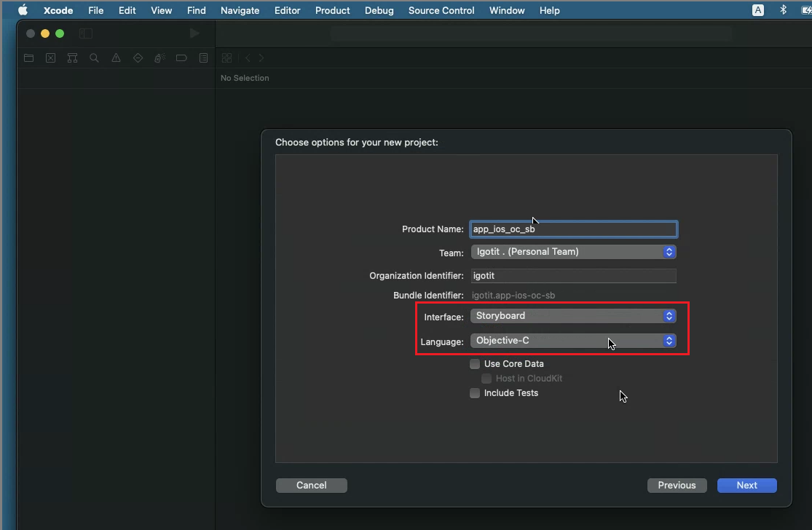Toggle the Host in CloudKit checkbox
Viewport: 812px width, 530px height.
point(486,379)
